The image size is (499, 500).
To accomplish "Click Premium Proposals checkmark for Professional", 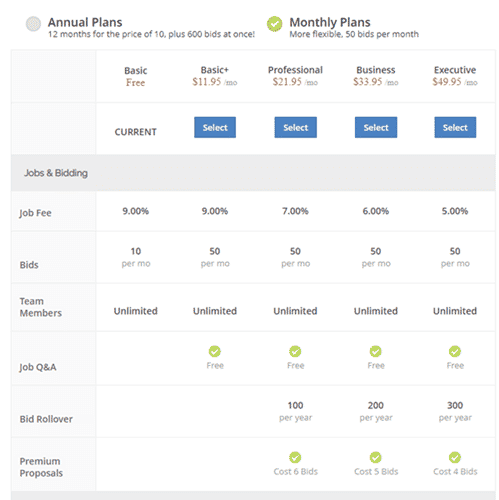I will tap(295, 457).
